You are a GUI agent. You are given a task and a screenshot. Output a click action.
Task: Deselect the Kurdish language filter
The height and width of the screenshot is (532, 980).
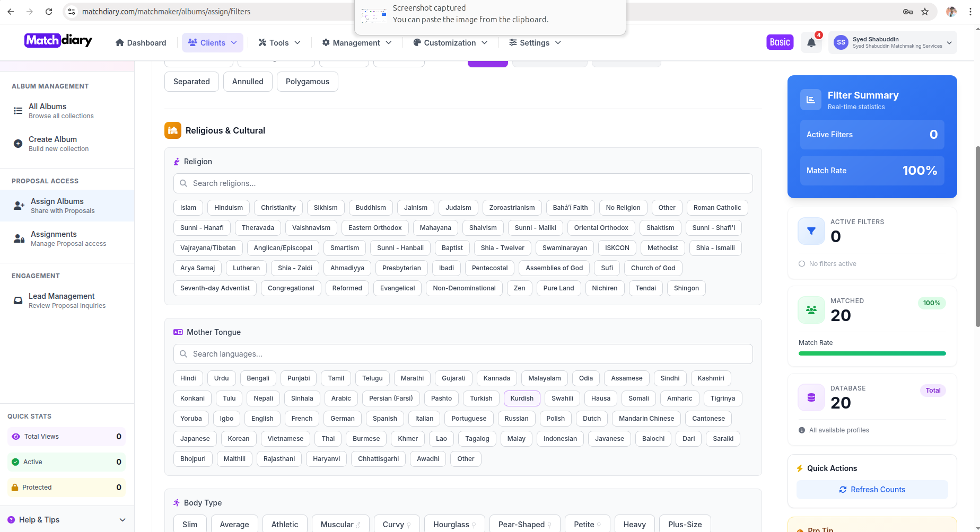pyautogui.click(x=521, y=398)
